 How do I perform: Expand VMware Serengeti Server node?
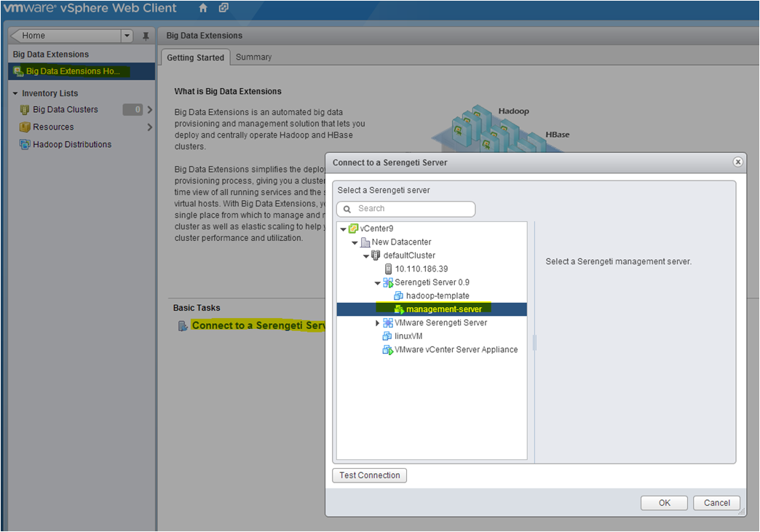pos(378,322)
